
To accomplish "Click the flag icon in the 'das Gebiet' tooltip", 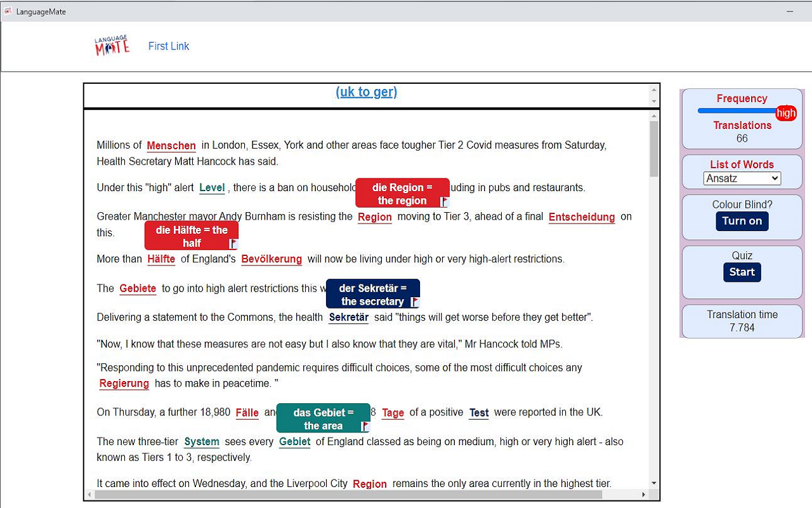I will tap(365, 427).
